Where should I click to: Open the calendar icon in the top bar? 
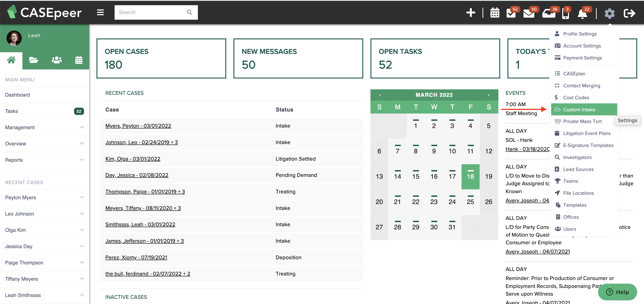(495, 13)
